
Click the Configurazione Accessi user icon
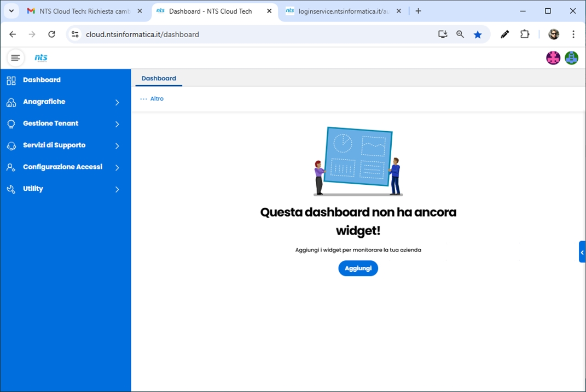click(11, 167)
